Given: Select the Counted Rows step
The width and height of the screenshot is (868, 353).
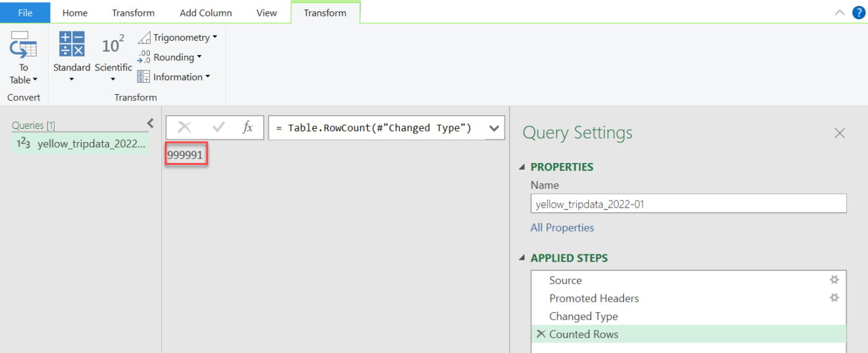Looking at the screenshot, I should pyautogui.click(x=688, y=334).
